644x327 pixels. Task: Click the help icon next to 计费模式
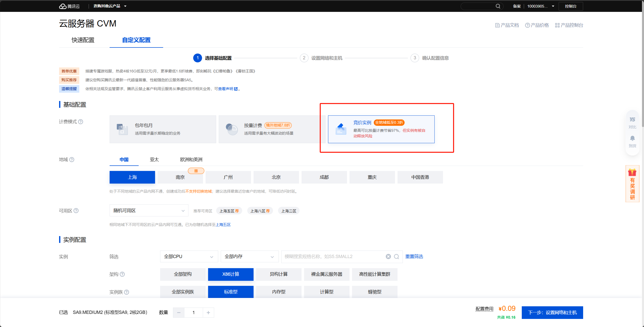[x=81, y=122]
